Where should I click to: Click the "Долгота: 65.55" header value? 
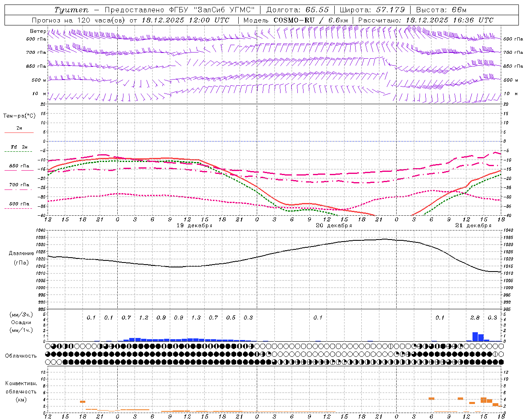pyautogui.click(x=297, y=10)
